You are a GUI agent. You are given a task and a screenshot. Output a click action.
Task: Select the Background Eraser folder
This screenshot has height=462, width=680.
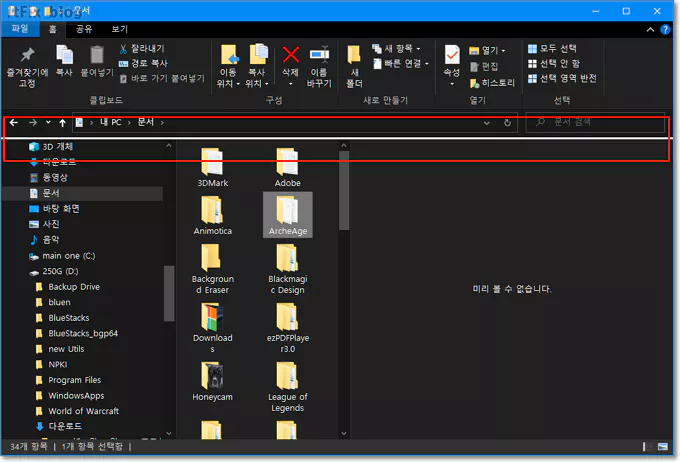click(x=212, y=269)
